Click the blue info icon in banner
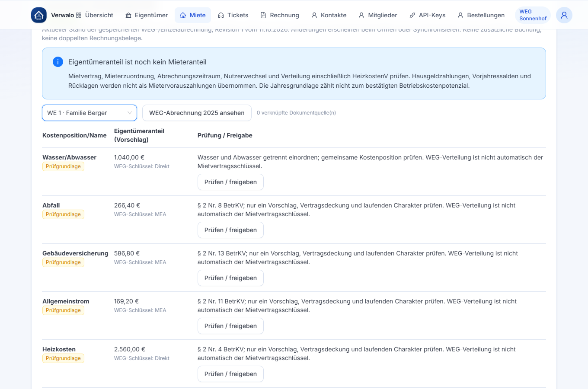 (58, 62)
